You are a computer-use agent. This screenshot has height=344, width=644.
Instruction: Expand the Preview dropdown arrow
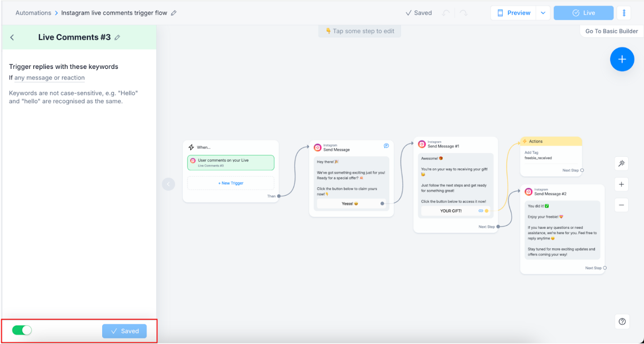(543, 13)
